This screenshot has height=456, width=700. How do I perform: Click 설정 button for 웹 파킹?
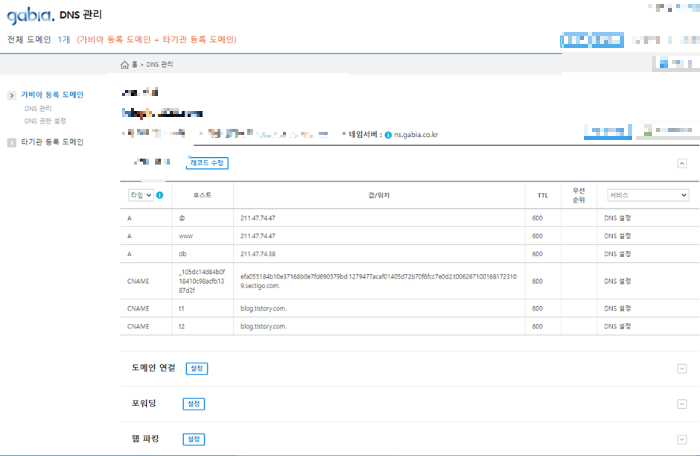(x=194, y=439)
